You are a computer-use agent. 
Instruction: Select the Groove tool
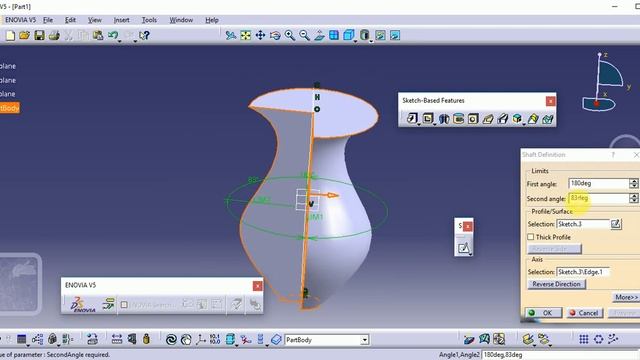click(x=458, y=119)
